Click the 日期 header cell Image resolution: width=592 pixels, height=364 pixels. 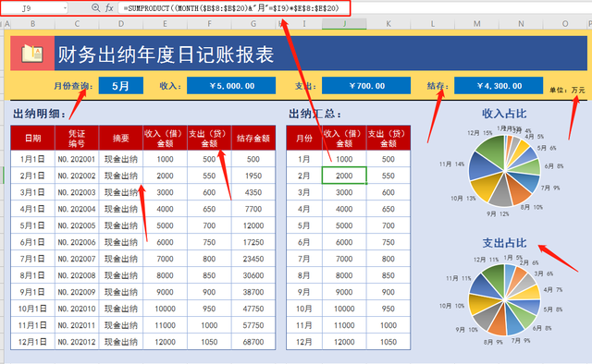point(33,138)
